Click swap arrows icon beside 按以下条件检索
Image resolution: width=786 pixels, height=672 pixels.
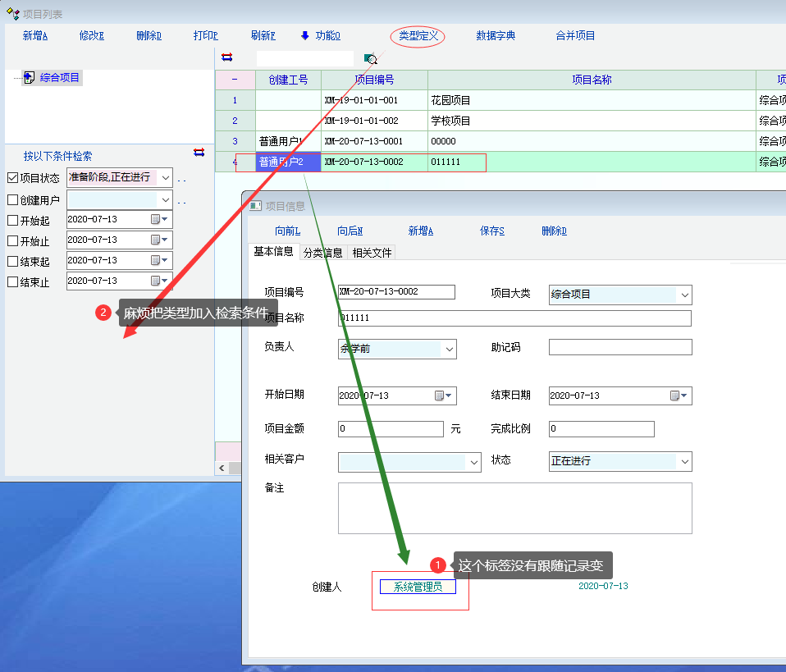[199, 153]
